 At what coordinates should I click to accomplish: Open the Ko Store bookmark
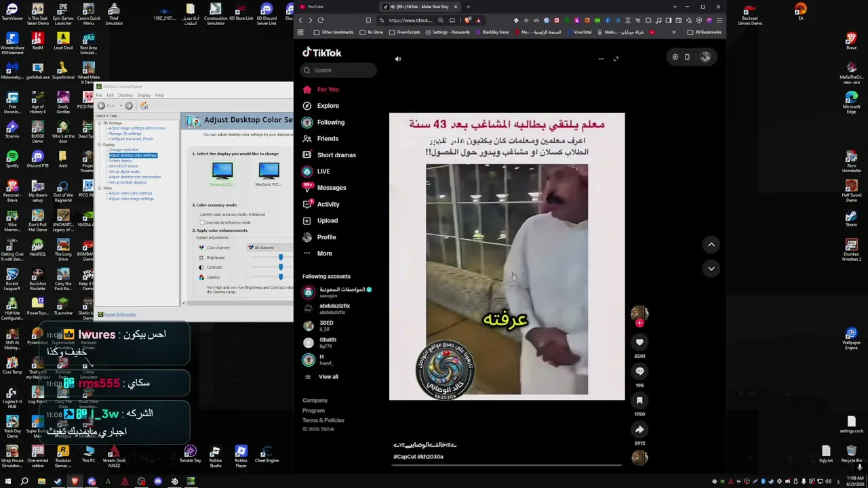[372, 32]
